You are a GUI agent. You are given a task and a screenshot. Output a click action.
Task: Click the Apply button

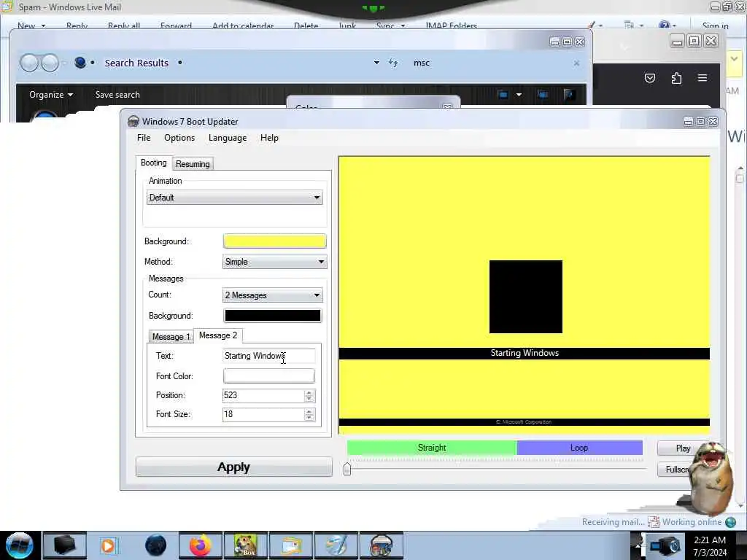(234, 467)
